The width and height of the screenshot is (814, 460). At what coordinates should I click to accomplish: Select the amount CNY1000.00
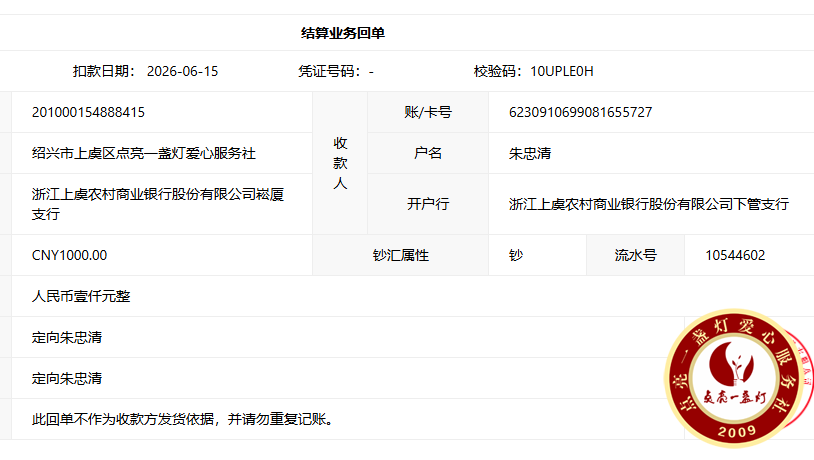tap(70, 255)
